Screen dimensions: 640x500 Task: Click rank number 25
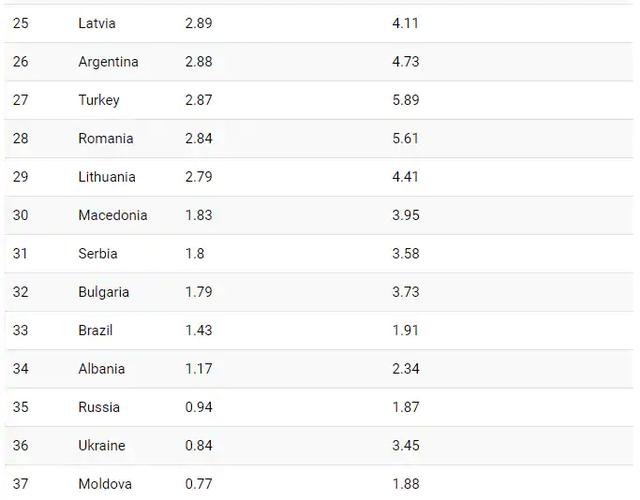click(x=21, y=23)
